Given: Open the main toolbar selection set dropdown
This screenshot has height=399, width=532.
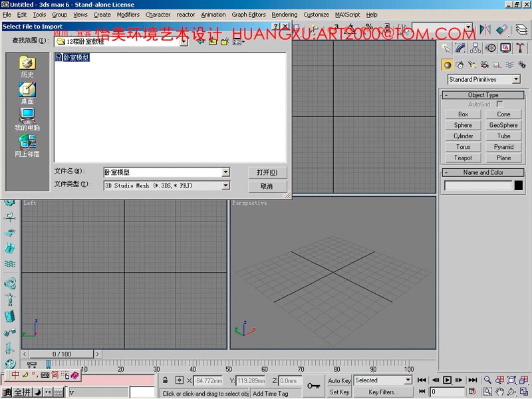Looking at the screenshot, I should 468,28.
